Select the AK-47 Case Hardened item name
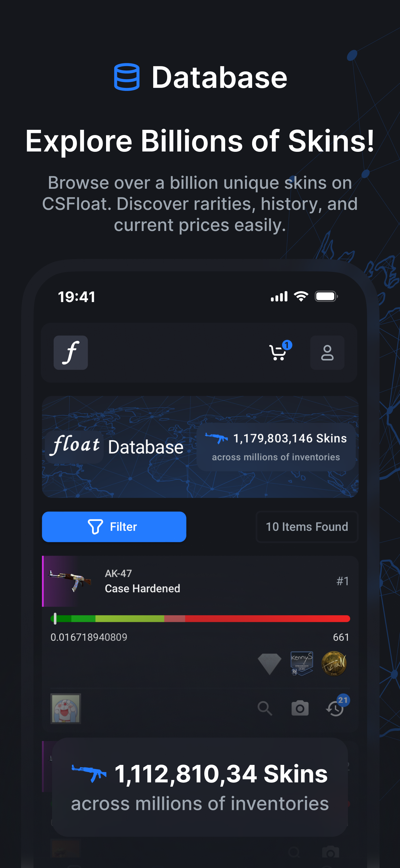 click(142, 581)
